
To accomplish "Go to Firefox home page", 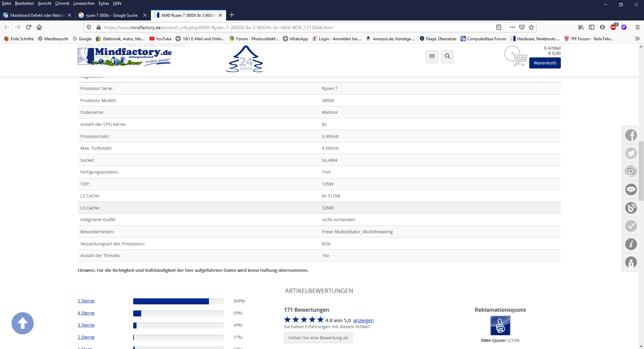I will click(x=39, y=27).
